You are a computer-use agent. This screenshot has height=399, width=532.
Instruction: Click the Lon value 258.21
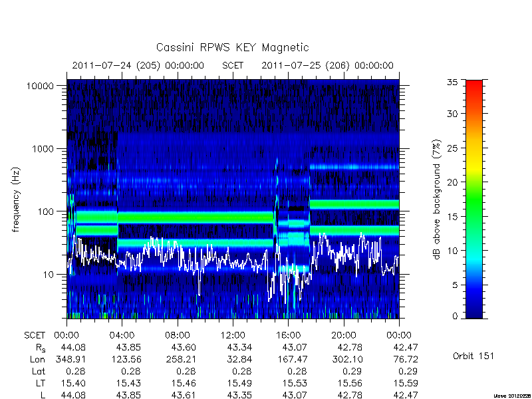click(181, 359)
